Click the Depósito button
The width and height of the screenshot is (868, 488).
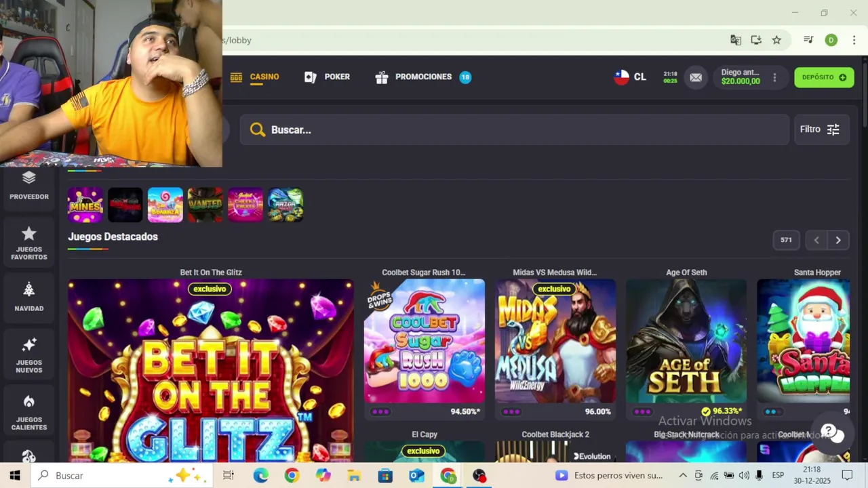click(824, 77)
